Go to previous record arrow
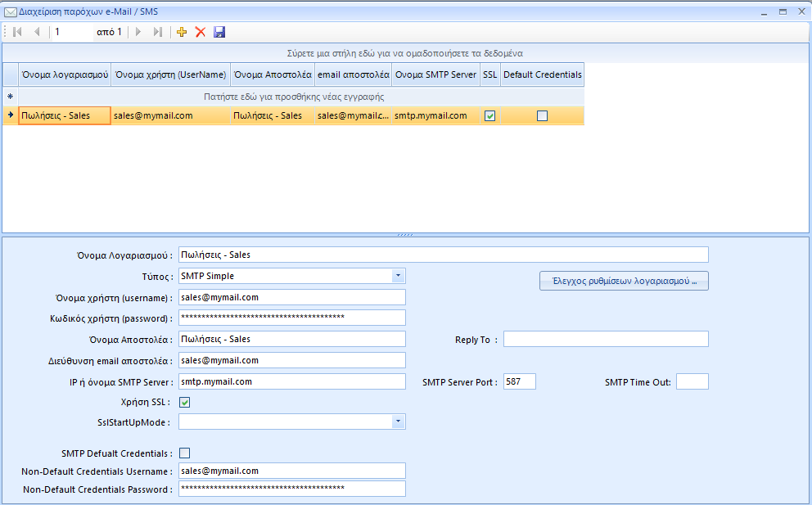 37,32
